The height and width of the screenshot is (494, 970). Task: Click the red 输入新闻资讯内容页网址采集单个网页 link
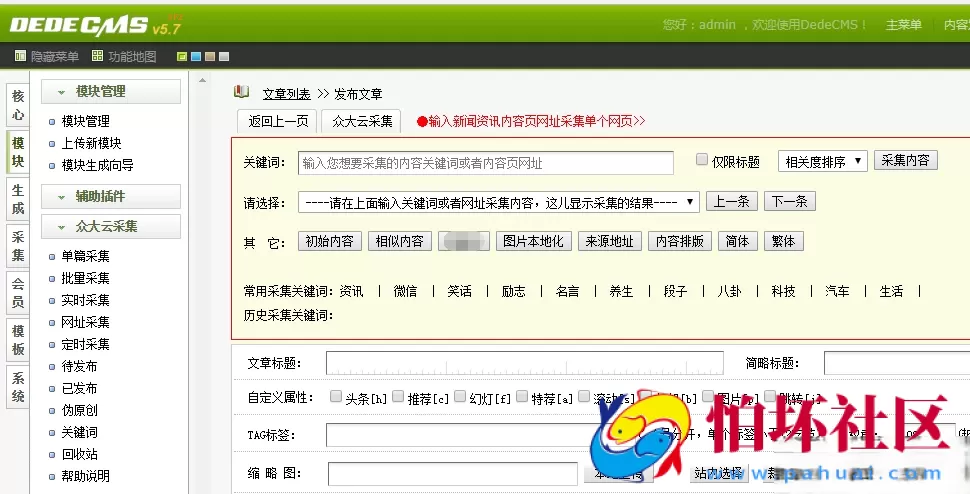pyautogui.click(x=531, y=121)
